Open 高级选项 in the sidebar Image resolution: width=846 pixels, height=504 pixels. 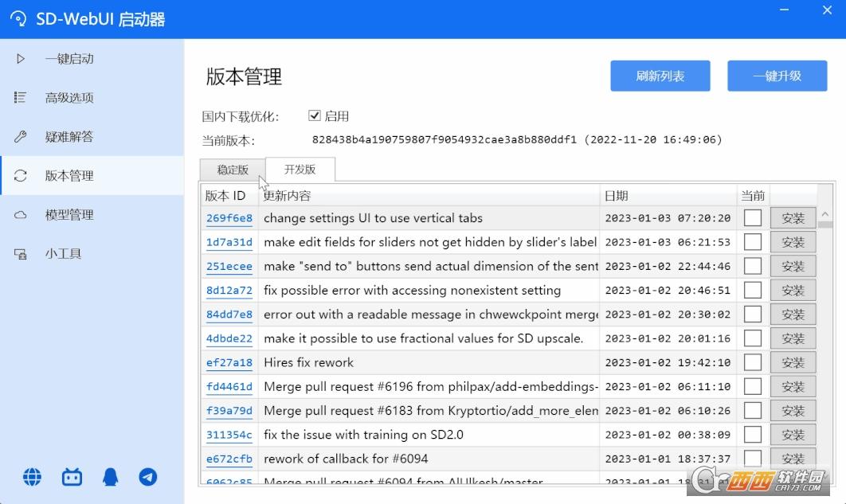click(92, 98)
